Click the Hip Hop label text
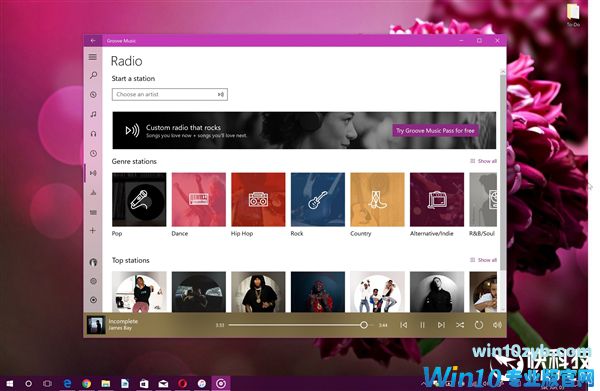Screen dimensions: 600x391 (242, 233)
